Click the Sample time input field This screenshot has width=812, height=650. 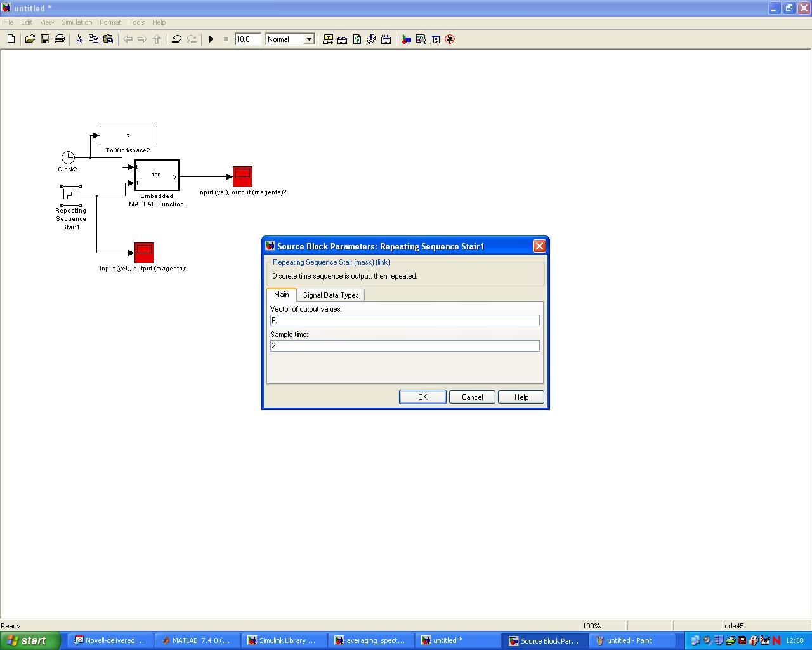point(405,346)
